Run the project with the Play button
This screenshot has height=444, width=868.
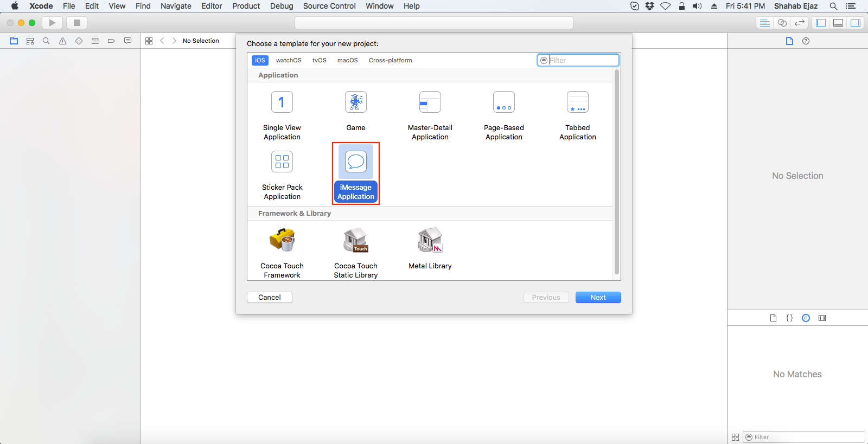(x=52, y=23)
